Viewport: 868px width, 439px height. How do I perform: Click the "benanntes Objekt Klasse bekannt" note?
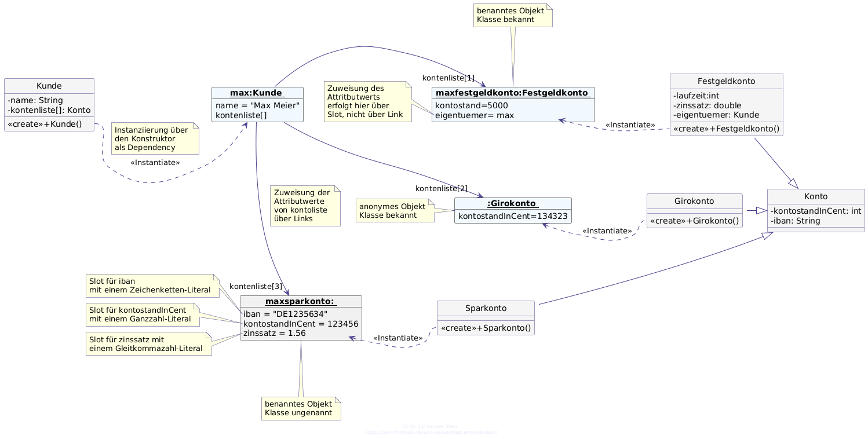513,15
